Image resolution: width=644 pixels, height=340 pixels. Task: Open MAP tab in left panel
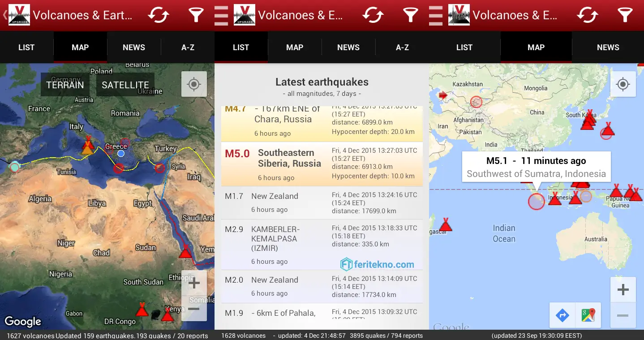80,47
